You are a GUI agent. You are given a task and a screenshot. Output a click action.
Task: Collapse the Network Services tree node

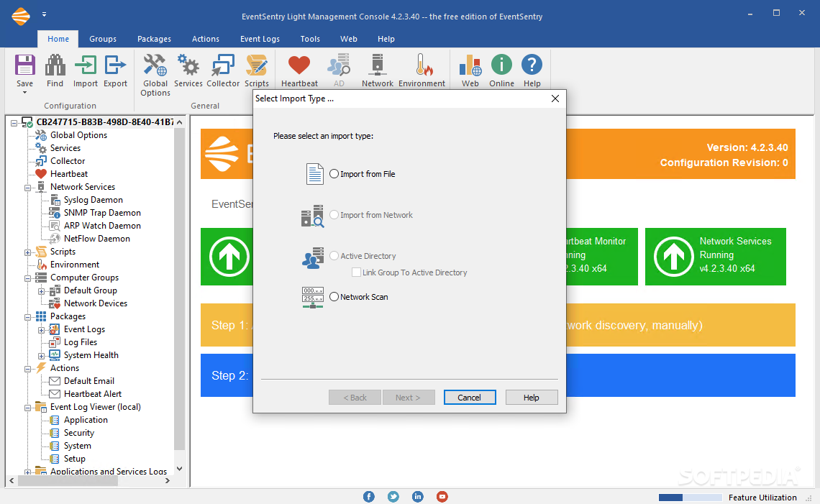pyautogui.click(x=28, y=188)
